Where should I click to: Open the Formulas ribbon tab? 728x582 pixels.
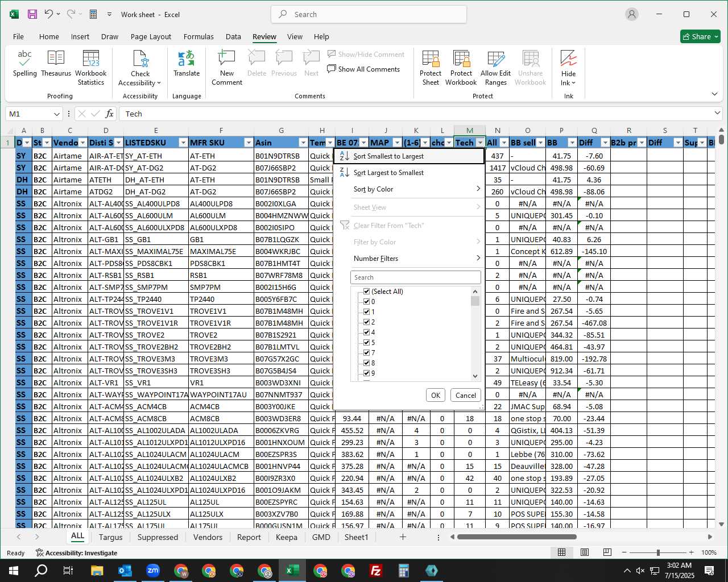pyautogui.click(x=198, y=36)
